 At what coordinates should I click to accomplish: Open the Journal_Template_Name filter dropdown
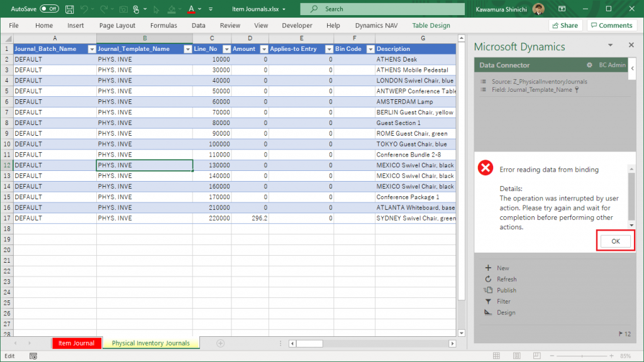tap(187, 49)
